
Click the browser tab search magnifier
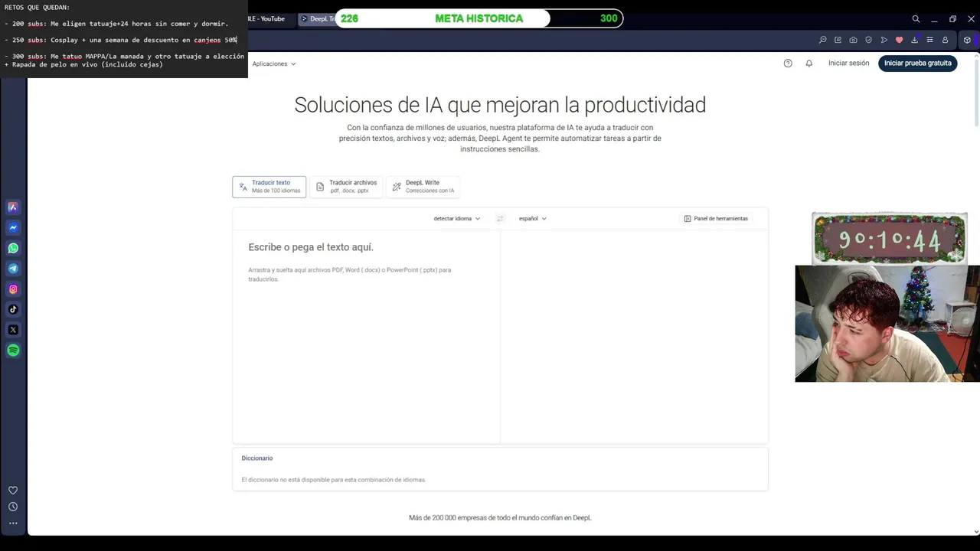pyautogui.click(x=916, y=19)
